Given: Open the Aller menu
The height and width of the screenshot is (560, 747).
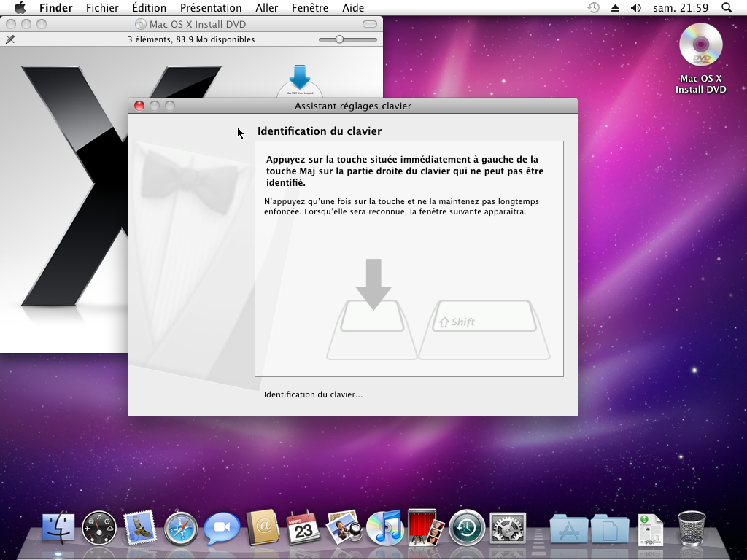Looking at the screenshot, I should (267, 7).
